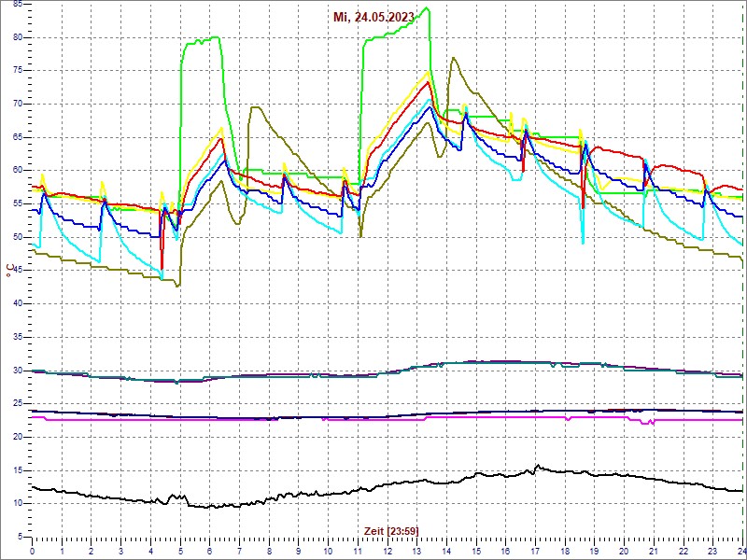
Task: Select hour 12 on the time axis
Action: click(388, 551)
